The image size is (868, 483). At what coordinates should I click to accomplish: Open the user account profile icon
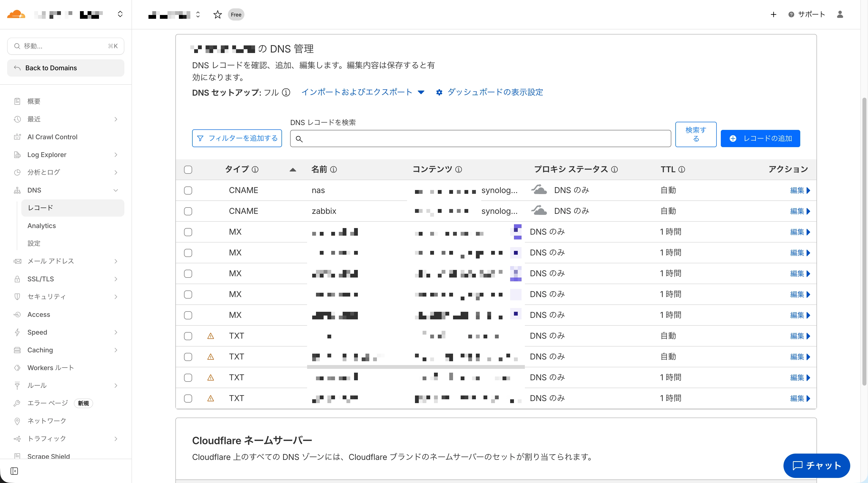840,14
